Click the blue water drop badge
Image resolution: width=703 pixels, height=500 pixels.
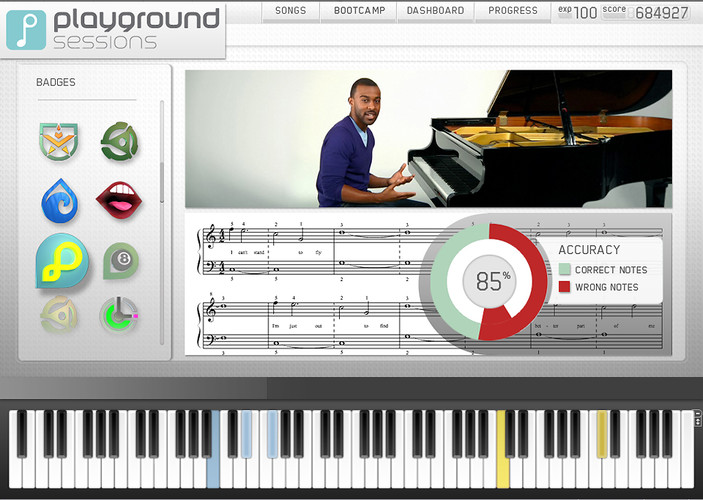click(x=60, y=201)
